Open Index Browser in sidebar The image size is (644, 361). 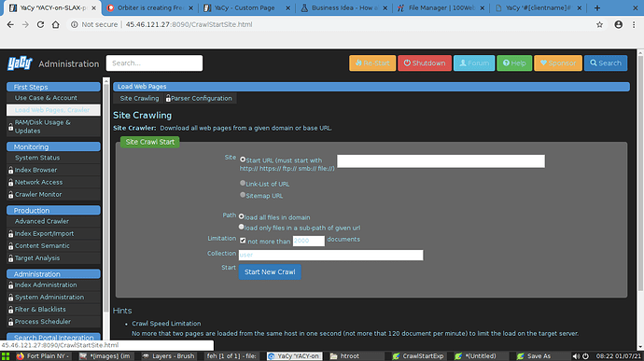tap(53, 170)
